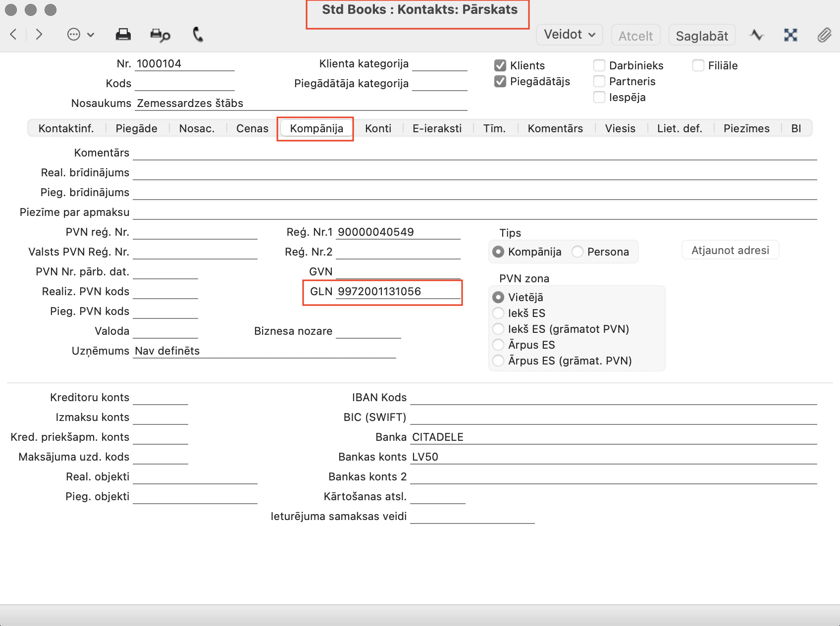
Task: Click the expand arrows icon
Action: click(x=790, y=35)
